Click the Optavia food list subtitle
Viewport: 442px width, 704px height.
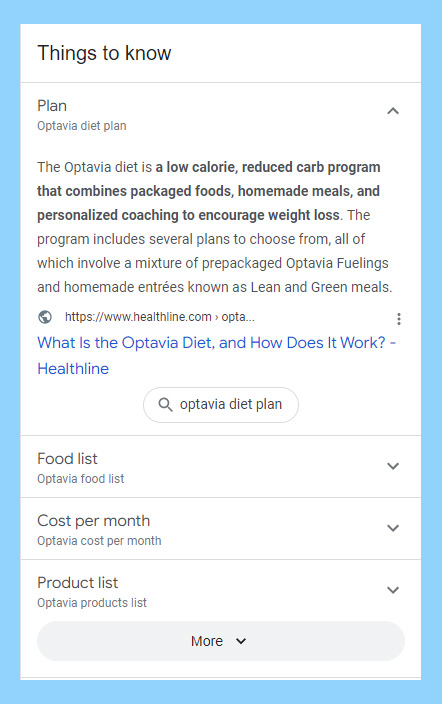(x=81, y=479)
